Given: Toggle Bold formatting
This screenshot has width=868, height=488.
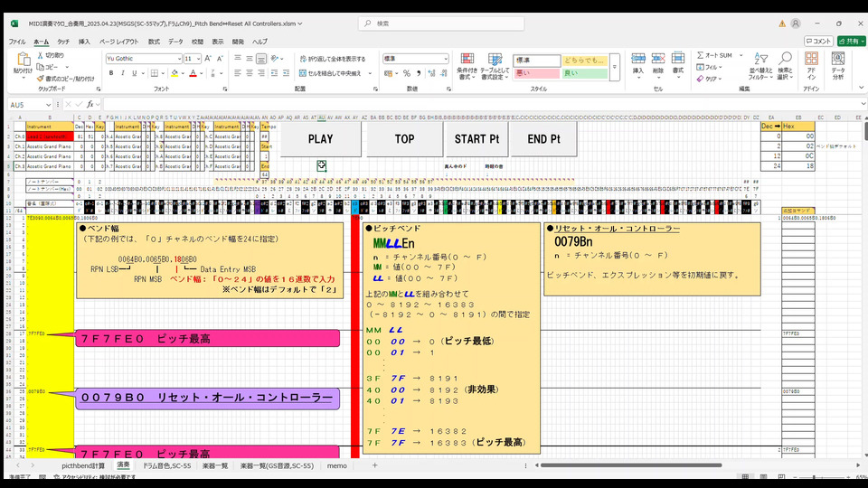Looking at the screenshot, I should pos(110,73).
